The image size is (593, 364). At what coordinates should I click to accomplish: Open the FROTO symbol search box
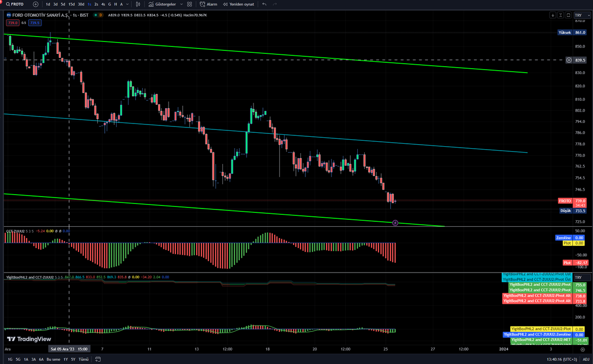pyautogui.click(x=15, y=4)
